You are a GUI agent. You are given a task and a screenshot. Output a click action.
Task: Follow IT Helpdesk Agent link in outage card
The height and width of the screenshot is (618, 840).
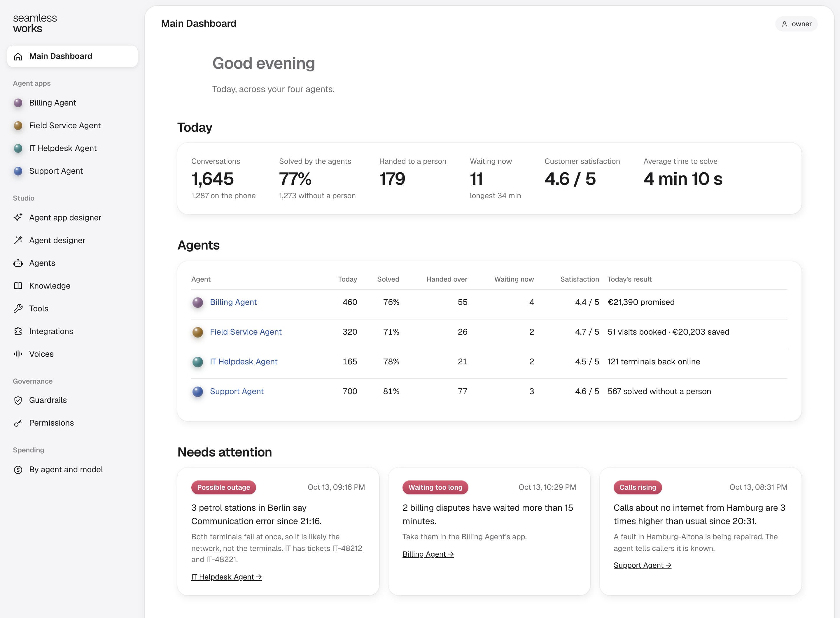coord(226,577)
